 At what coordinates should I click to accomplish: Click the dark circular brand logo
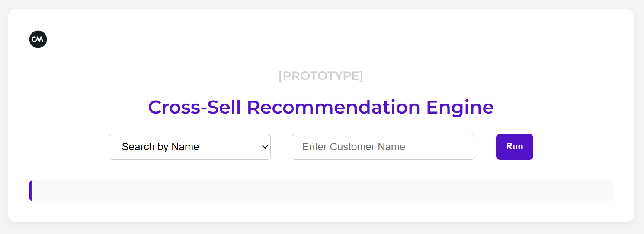click(38, 39)
